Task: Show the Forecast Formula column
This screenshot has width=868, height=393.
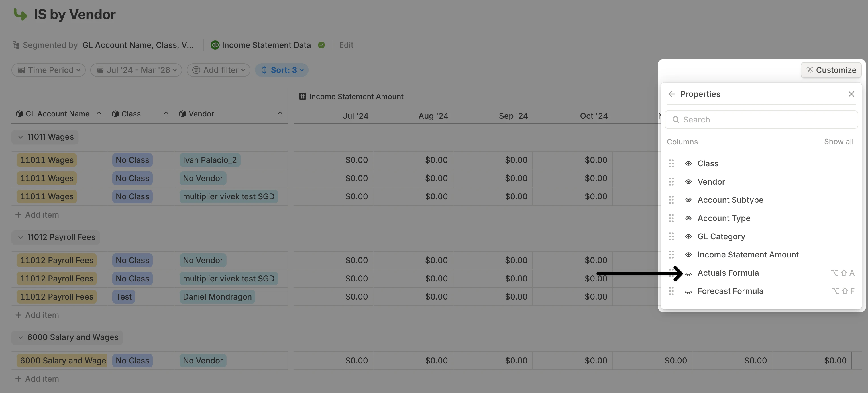Action: tap(688, 291)
